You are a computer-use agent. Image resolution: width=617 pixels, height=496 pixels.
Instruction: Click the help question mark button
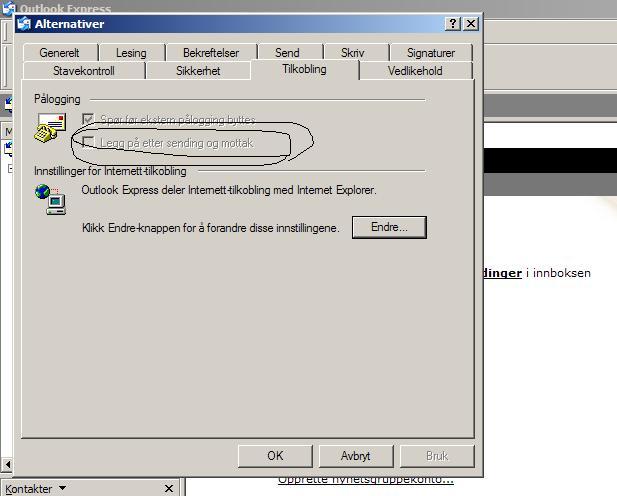[453, 24]
